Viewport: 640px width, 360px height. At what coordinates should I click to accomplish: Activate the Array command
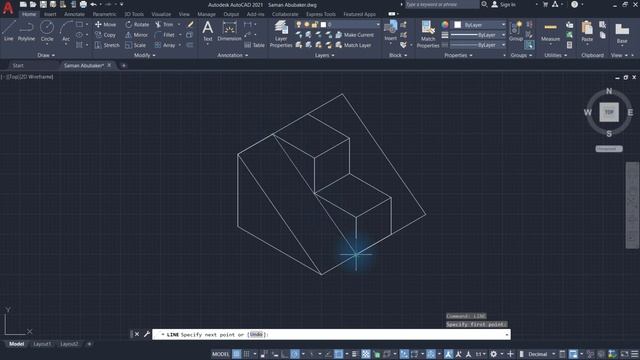pyautogui.click(x=165, y=45)
